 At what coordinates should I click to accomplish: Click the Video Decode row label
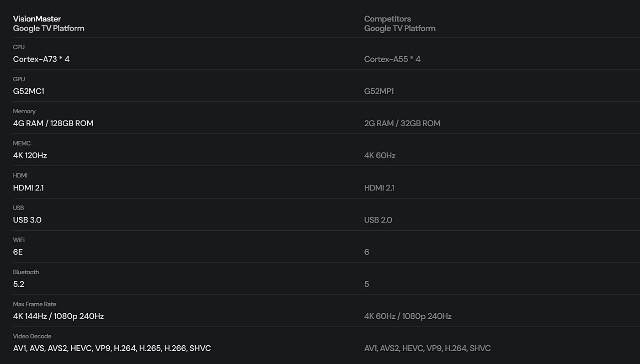pos(32,336)
